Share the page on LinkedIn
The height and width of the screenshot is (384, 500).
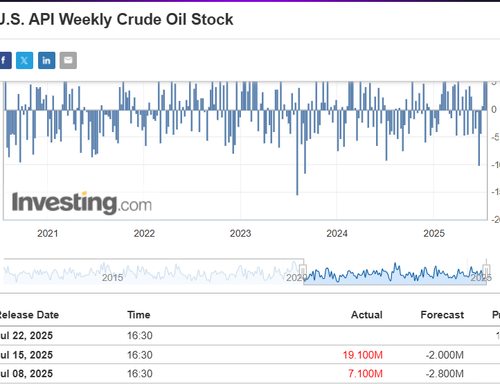click(46, 60)
